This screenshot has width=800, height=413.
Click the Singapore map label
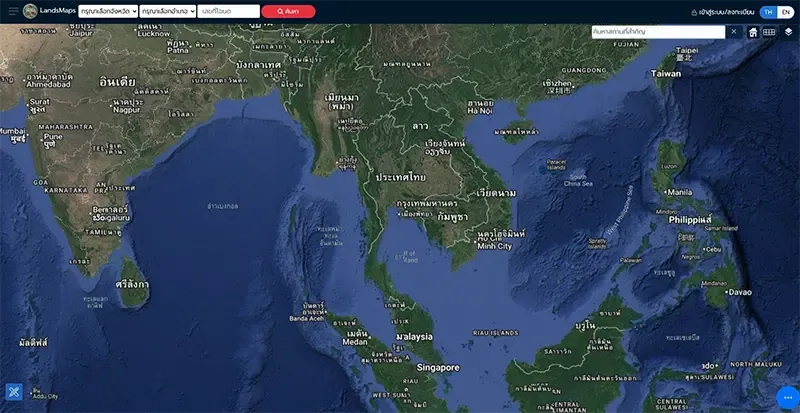pos(438,368)
